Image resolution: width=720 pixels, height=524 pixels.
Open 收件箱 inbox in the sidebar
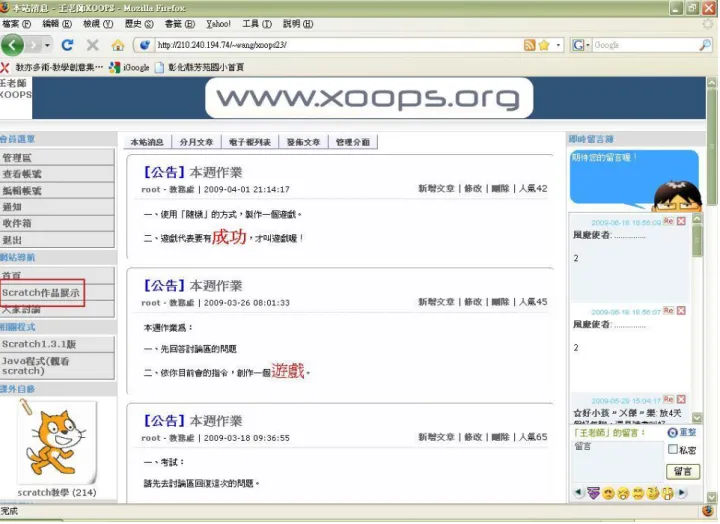tap(57, 223)
